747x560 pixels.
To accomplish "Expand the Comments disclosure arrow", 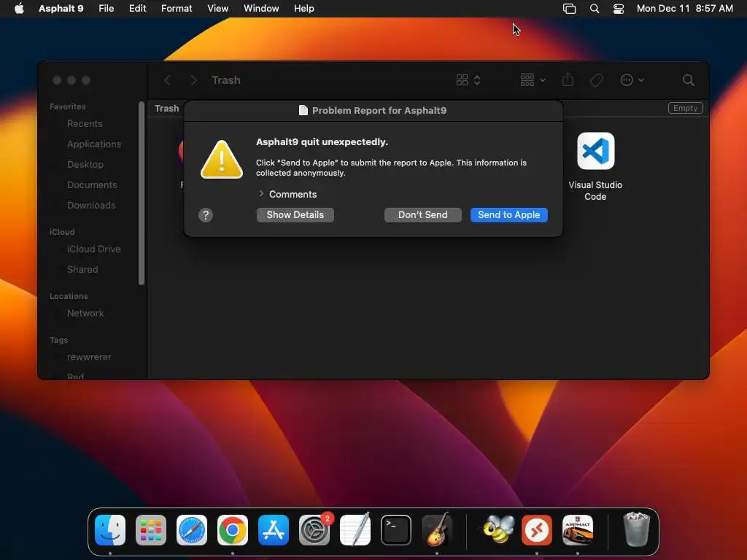I will click(x=261, y=194).
